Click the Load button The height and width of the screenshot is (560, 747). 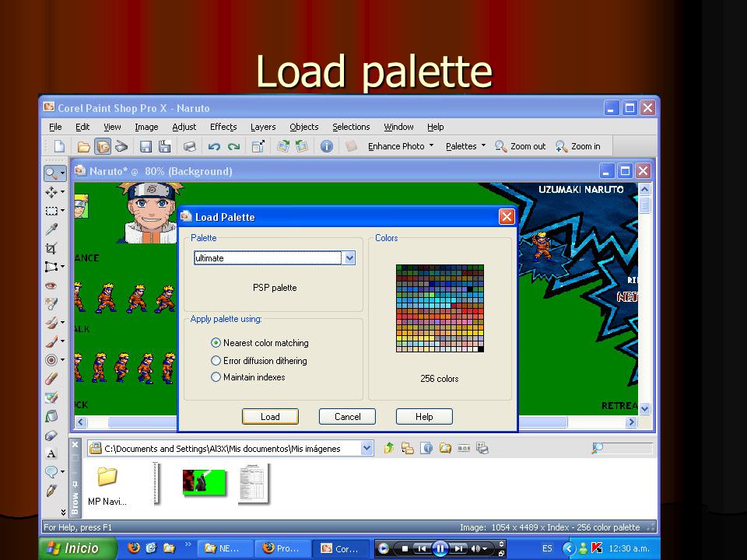[x=270, y=417]
